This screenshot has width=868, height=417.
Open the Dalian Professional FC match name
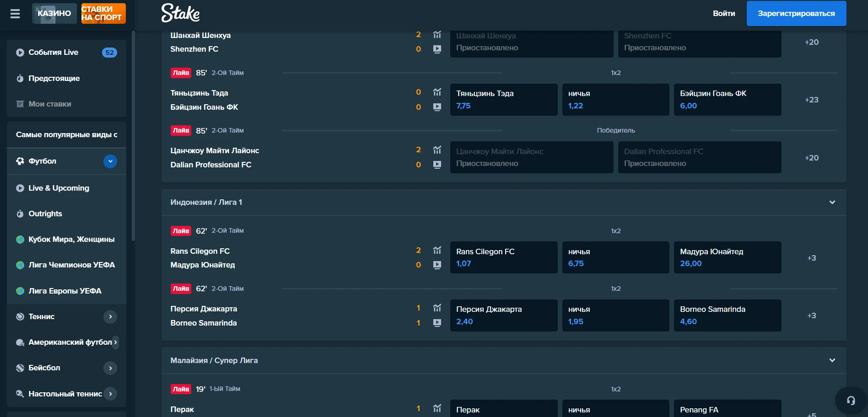(x=211, y=165)
